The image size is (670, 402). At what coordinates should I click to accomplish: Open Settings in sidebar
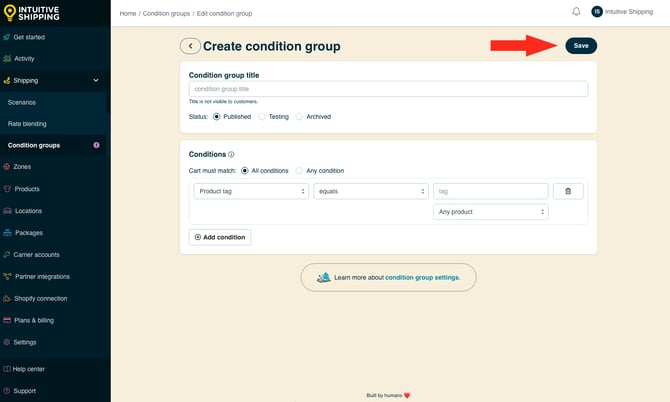(x=25, y=342)
